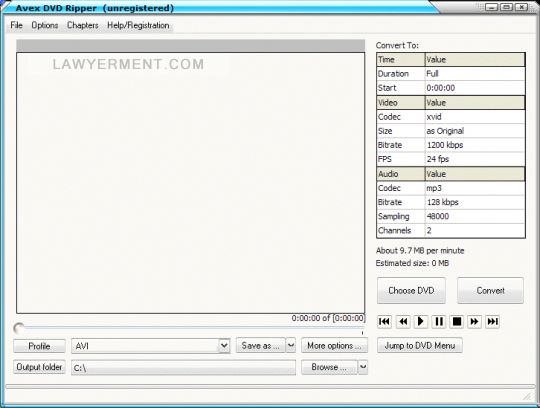Select the audio codec value mp3
540x408 pixels.
[475, 188]
